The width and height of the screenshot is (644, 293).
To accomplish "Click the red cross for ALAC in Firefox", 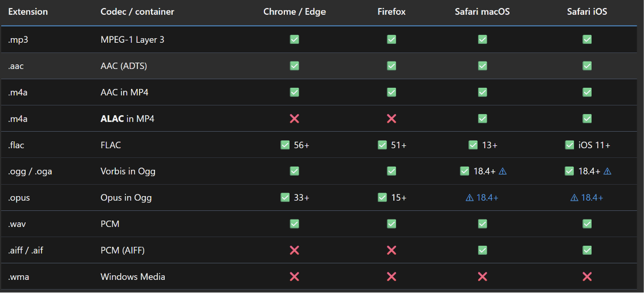I will pos(392,119).
